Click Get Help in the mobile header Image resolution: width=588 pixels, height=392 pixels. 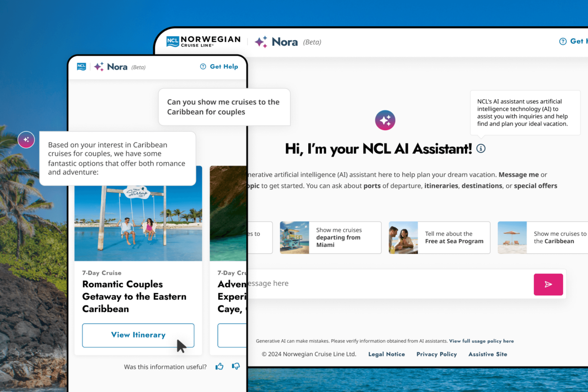click(224, 66)
